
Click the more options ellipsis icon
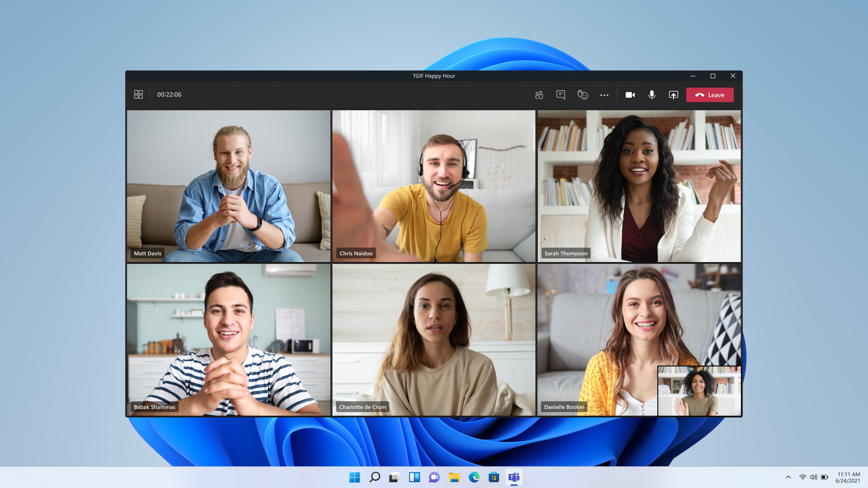point(604,95)
